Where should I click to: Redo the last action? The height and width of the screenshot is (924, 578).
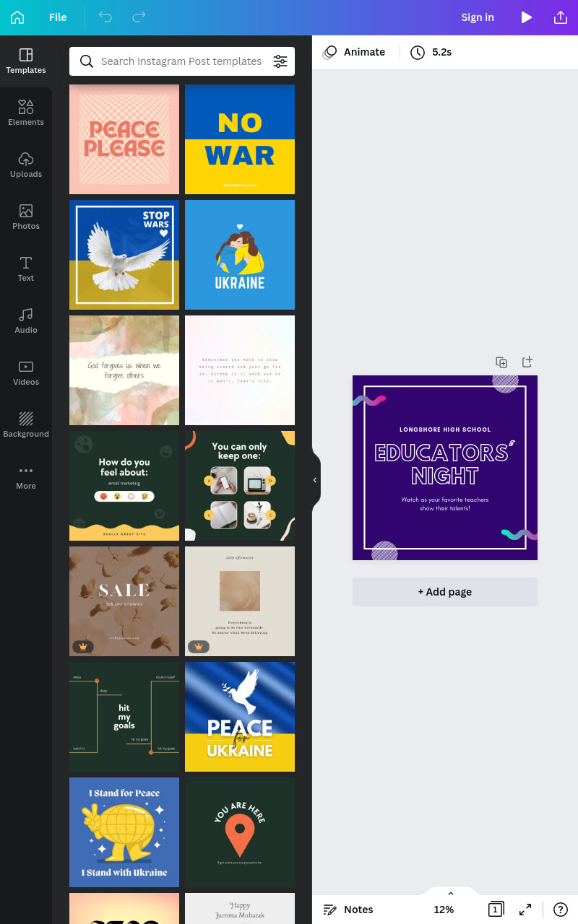click(x=139, y=17)
